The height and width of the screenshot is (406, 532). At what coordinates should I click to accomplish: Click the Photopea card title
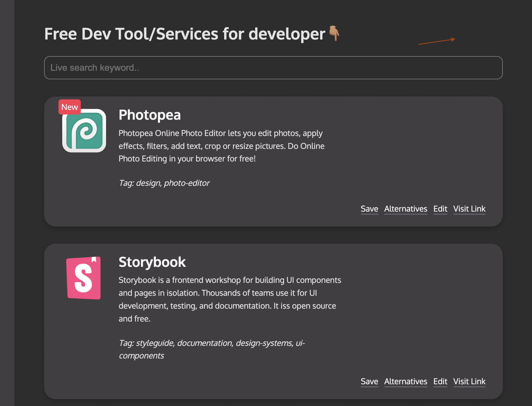point(150,115)
